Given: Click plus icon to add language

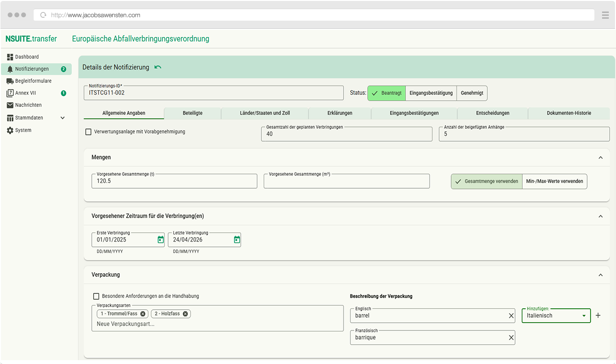Looking at the screenshot, I should (598, 315).
